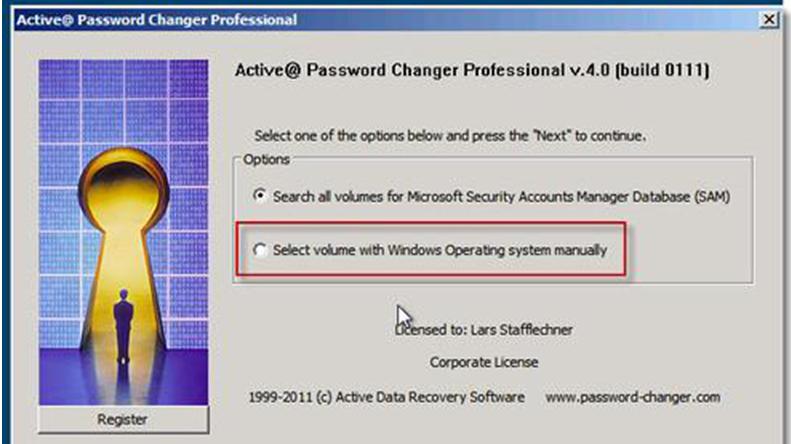Click the blue grid at top of the picture
Viewport: 791px width, 444px height.
point(124,90)
